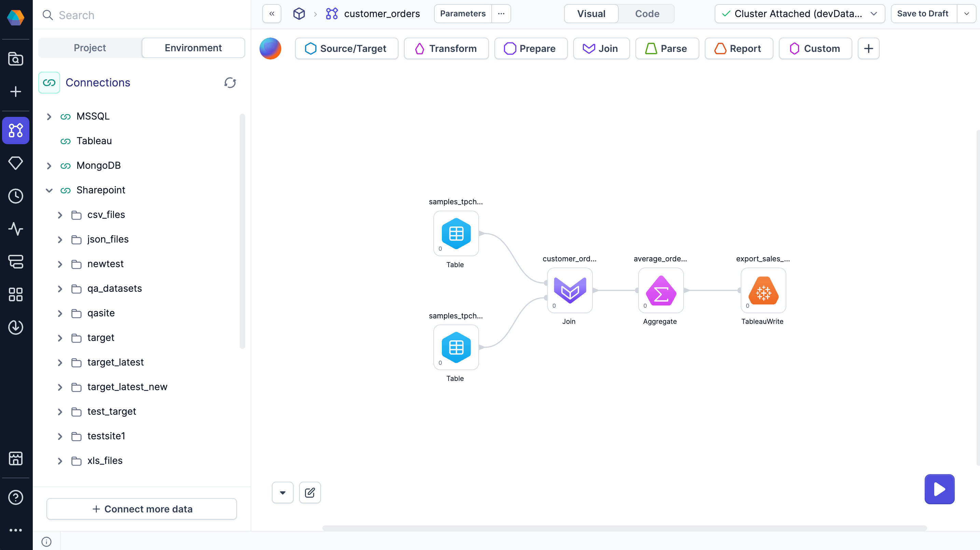Select the upper samples_tpch Table node
This screenshot has height=550, width=980.
click(456, 233)
